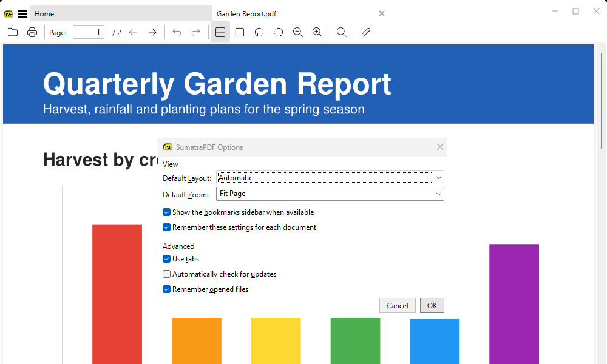Switch to the Home tab
The height and width of the screenshot is (364, 607).
tap(120, 13)
